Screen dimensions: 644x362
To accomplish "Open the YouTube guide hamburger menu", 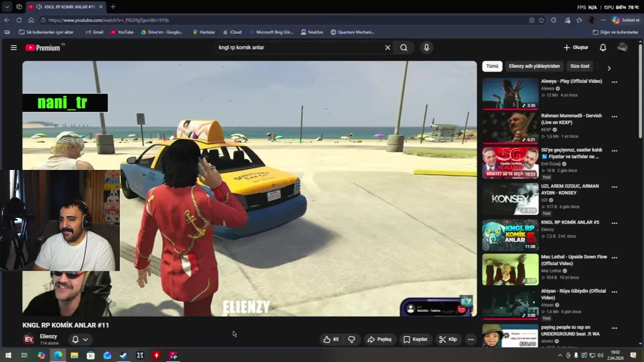I will 14,48.
